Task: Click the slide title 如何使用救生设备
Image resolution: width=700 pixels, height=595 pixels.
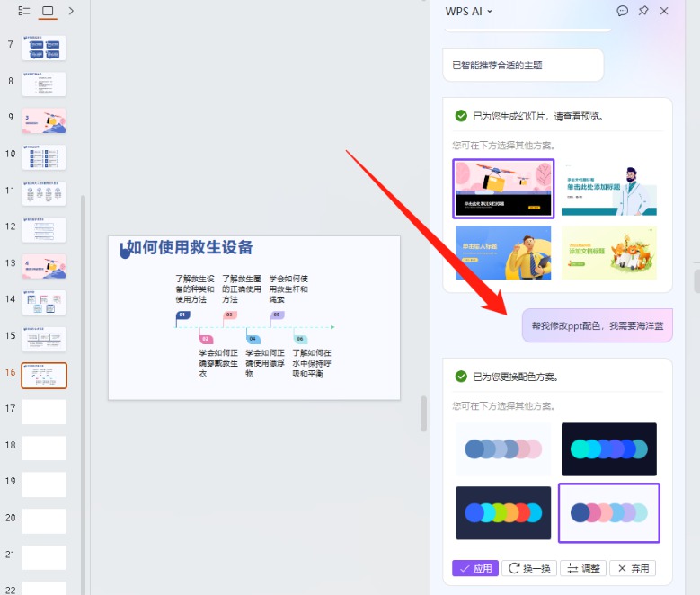Action: click(x=190, y=247)
